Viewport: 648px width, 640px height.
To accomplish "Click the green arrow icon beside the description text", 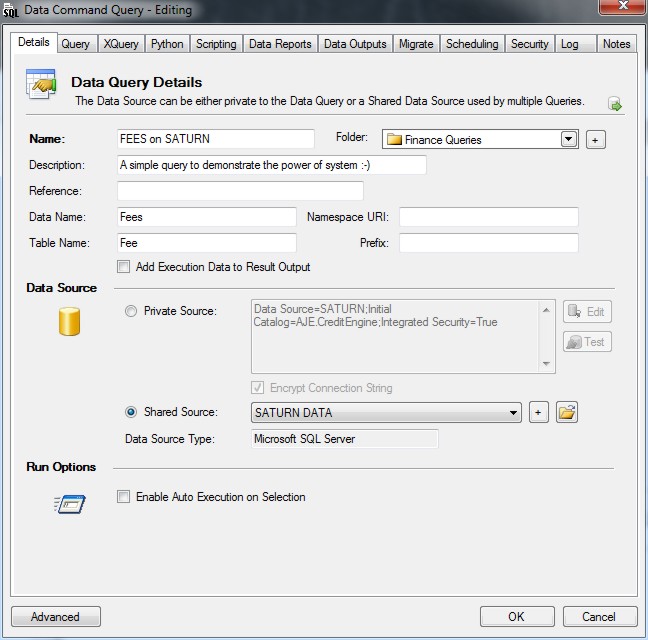I will tap(615, 104).
